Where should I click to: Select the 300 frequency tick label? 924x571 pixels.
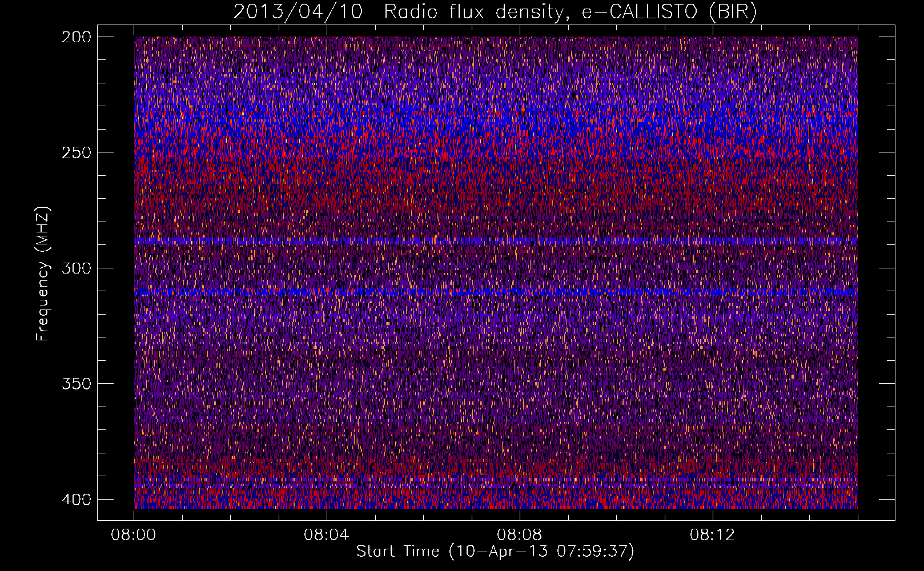point(76,268)
